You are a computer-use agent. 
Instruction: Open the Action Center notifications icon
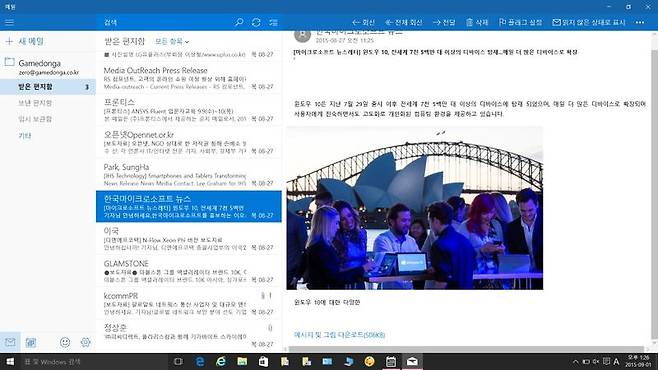[x=606, y=362]
